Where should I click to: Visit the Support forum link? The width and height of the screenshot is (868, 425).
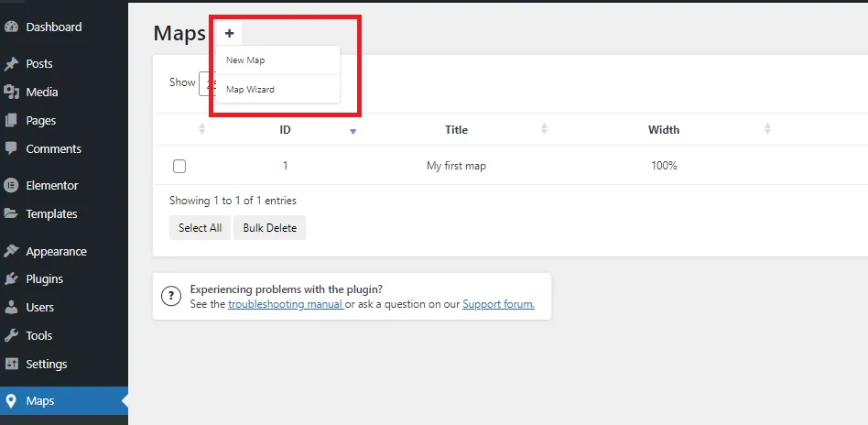point(498,304)
